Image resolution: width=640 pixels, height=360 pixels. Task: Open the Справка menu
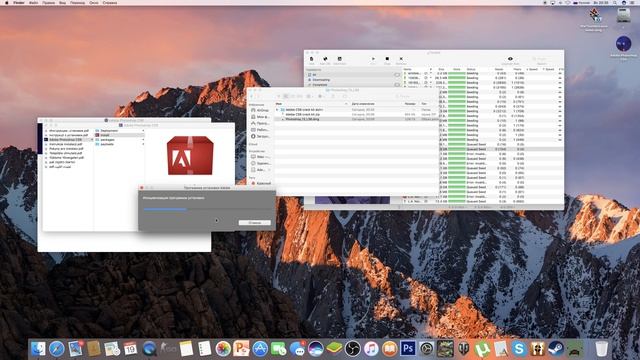click(110, 2)
